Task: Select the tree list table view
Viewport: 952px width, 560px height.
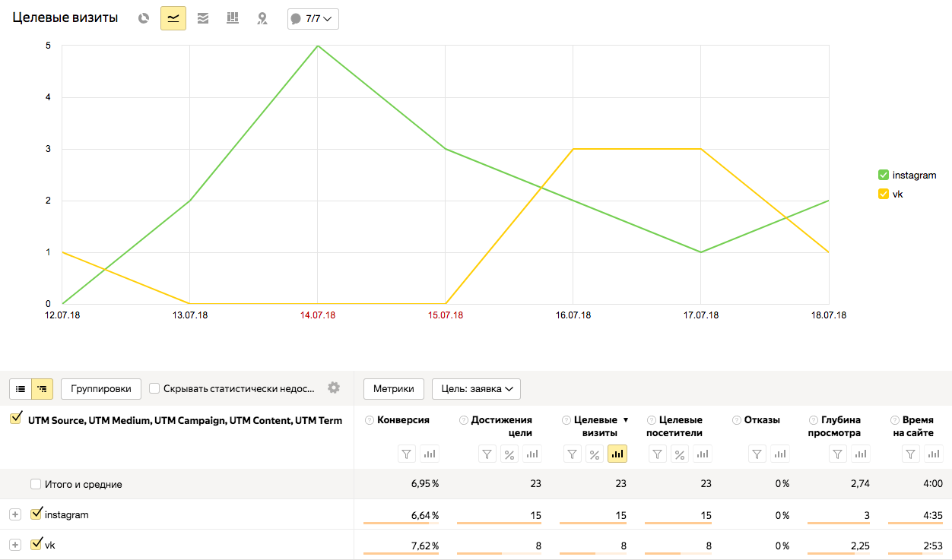Action: pyautogui.click(x=42, y=388)
